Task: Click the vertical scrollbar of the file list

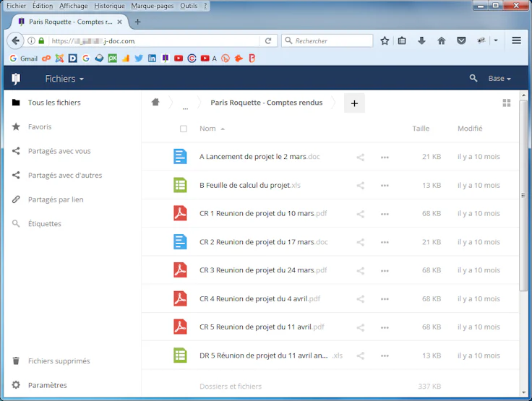Action: click(523, 195)
